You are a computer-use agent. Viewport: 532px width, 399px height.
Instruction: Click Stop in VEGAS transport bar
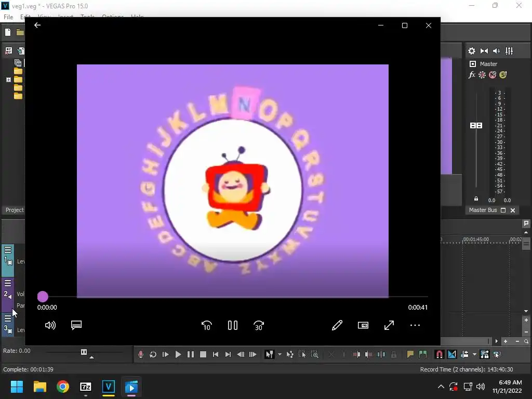203,354
